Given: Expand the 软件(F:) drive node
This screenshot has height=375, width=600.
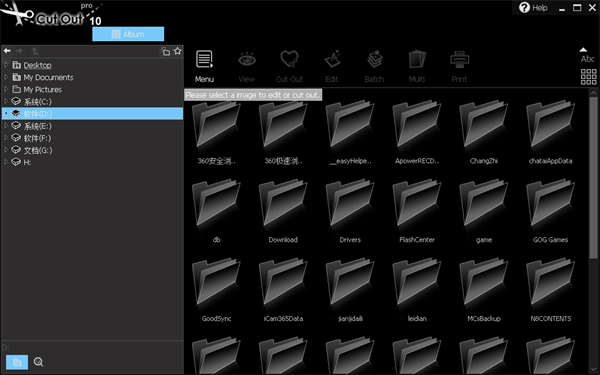Looking at the screenshot, I should coord(6,138).
